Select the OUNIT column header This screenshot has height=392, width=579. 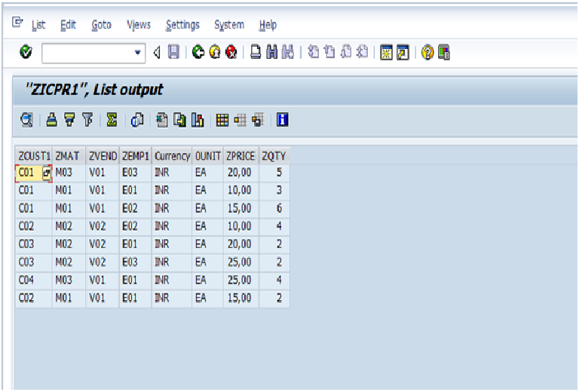(207, 156)
